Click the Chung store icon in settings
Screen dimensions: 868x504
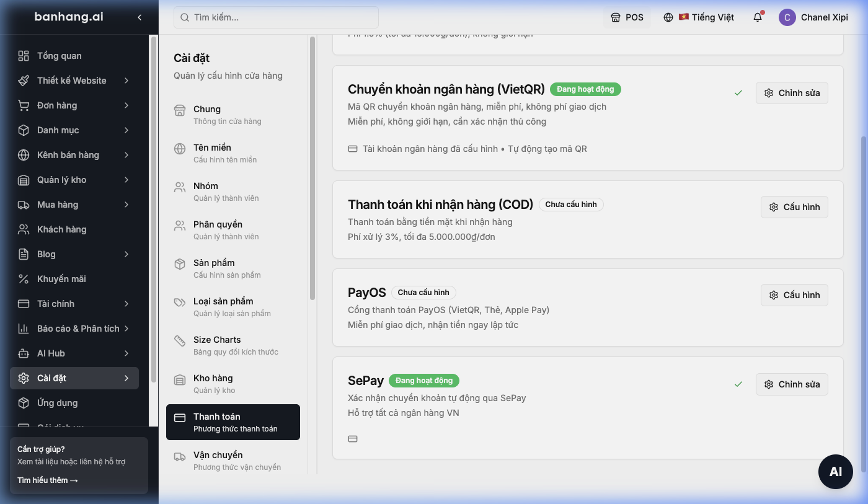(180, 110)
